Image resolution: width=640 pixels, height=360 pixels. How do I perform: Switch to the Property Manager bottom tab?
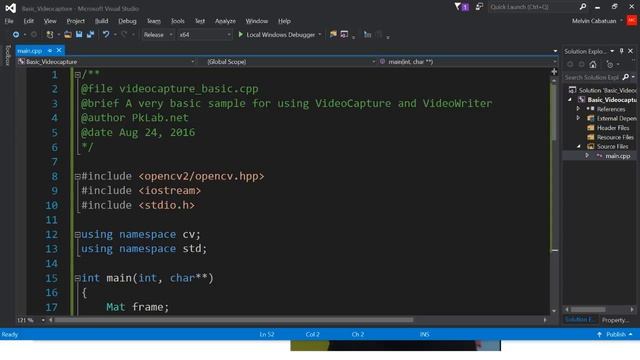(x=615, y=320)
